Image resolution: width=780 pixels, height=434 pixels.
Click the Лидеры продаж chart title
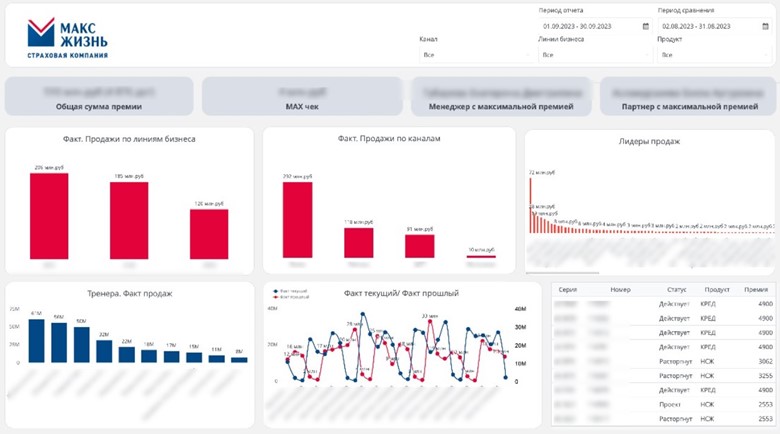tap(649, 141)
